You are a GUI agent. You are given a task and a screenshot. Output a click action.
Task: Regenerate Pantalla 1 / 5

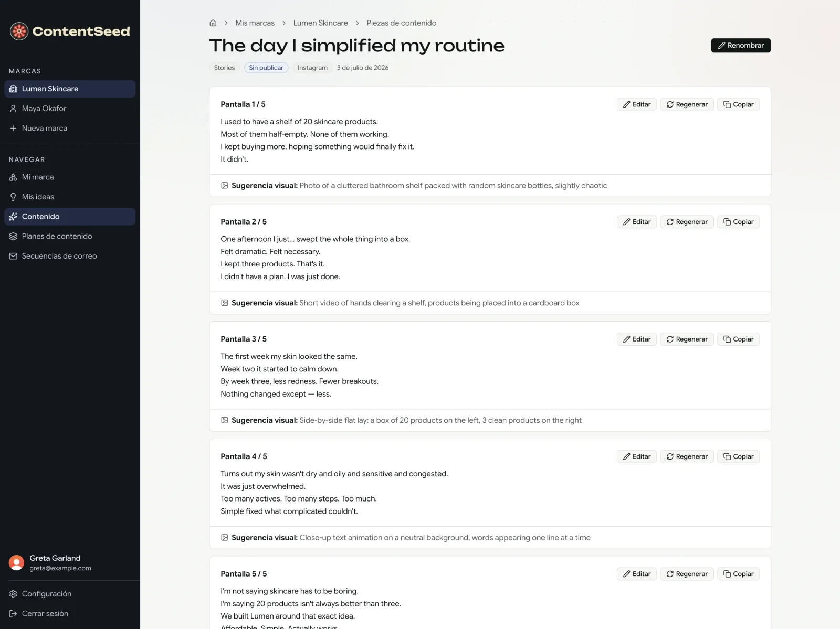coord(687,104)
